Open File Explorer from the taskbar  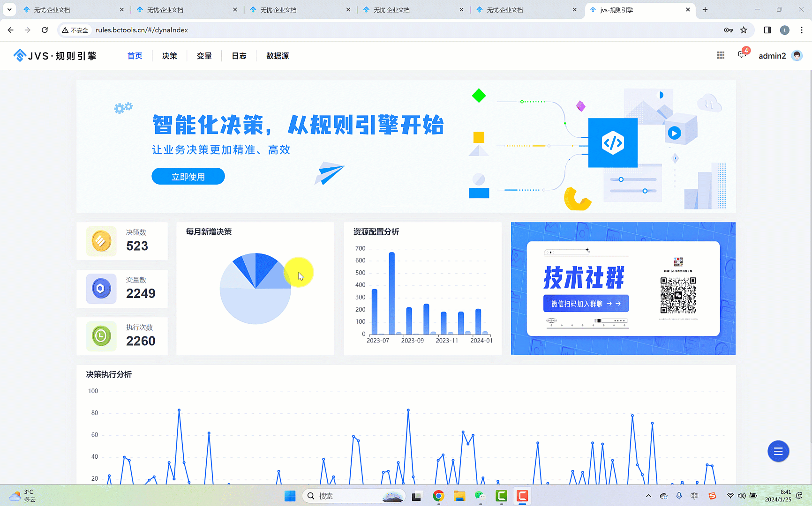[459, 496]
